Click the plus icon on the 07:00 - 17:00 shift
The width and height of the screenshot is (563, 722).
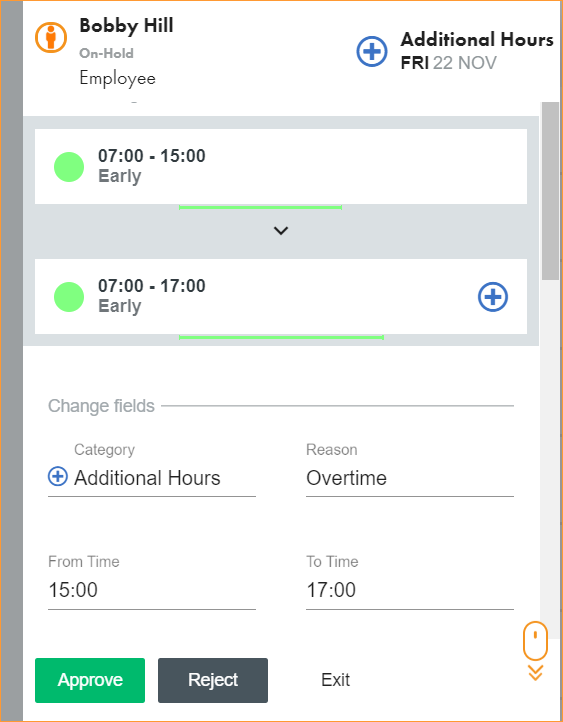[493, 297]
